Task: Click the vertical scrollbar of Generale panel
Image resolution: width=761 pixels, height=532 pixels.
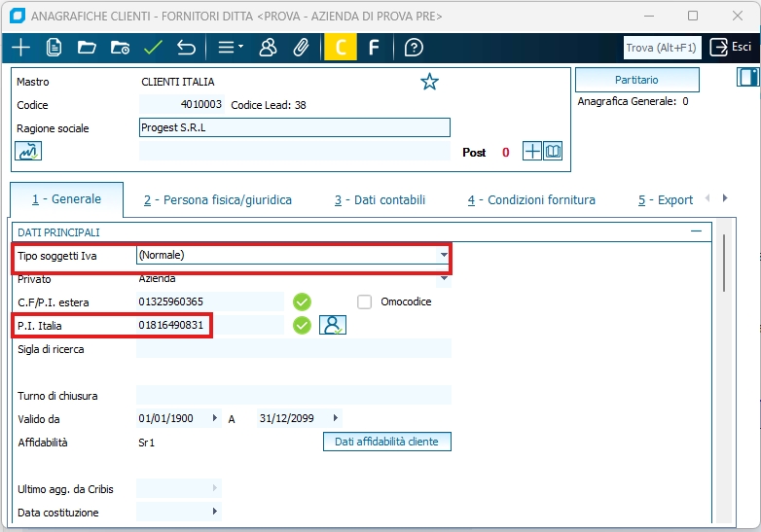Action: click(724, 264)
